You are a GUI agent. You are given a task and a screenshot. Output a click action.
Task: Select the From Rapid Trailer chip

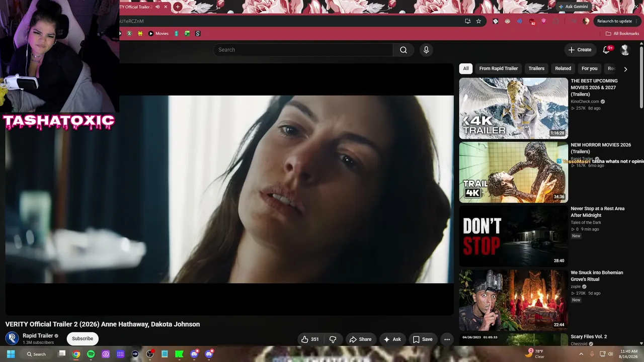(499, 68)
